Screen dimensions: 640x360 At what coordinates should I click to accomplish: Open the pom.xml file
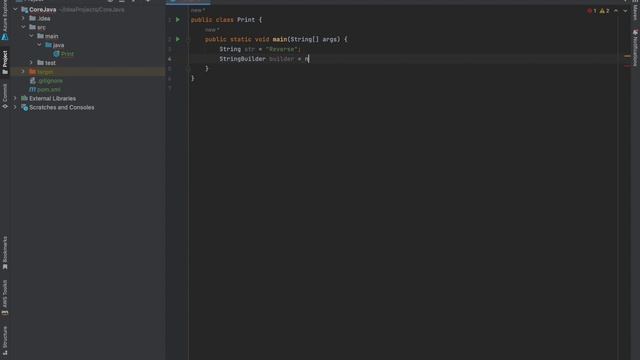pyautogui.click(x=49, y=90)
